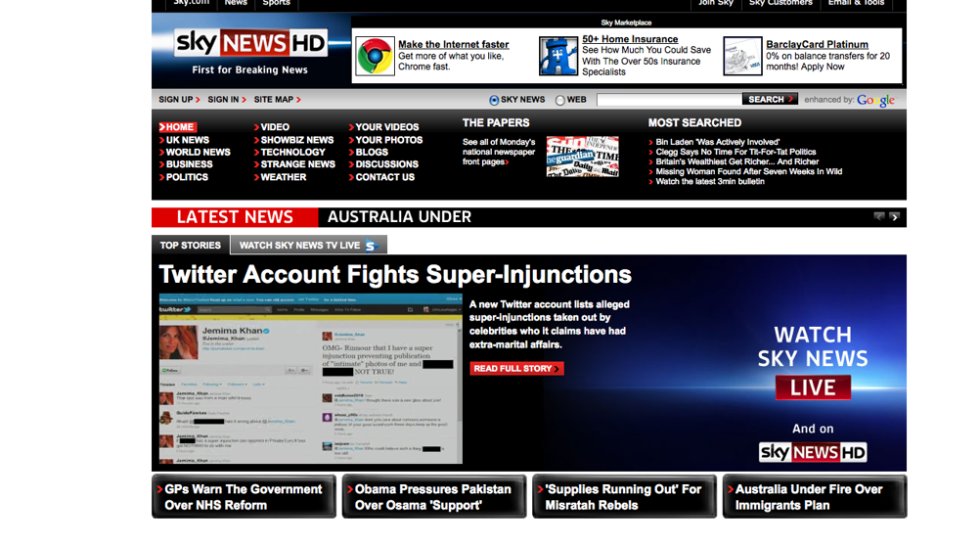Click the Sky News HD logo
Screen dimensions: 980x545
pos(250,42)
